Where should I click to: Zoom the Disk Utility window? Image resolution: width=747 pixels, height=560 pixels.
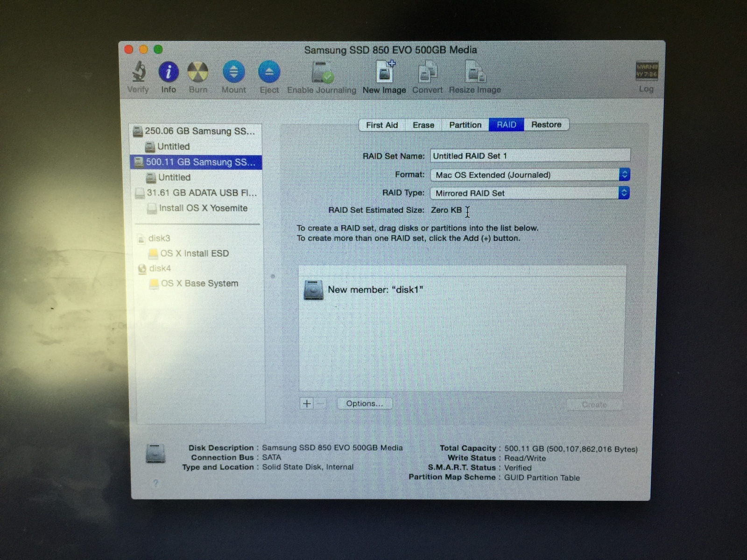(158, 49)
